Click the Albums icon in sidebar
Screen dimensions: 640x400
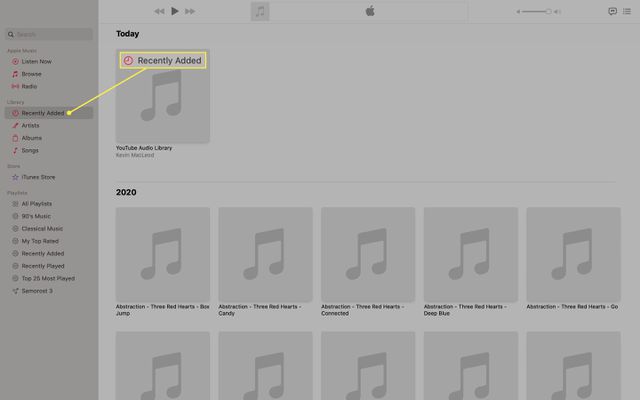pos(15,138)
